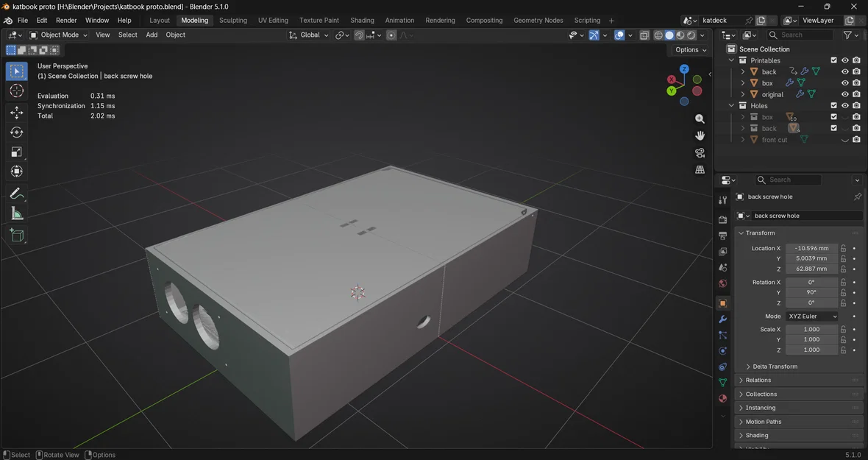This screenshot has width=868, height=460.
Task: Select the Add Cube tool
Action: [x=17, y=236]
